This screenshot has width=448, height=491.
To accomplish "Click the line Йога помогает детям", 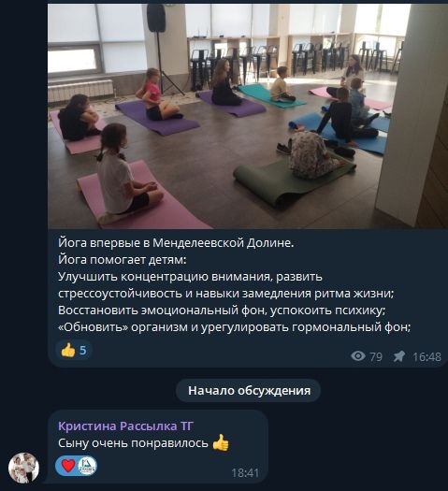I will tap(123, 260).
